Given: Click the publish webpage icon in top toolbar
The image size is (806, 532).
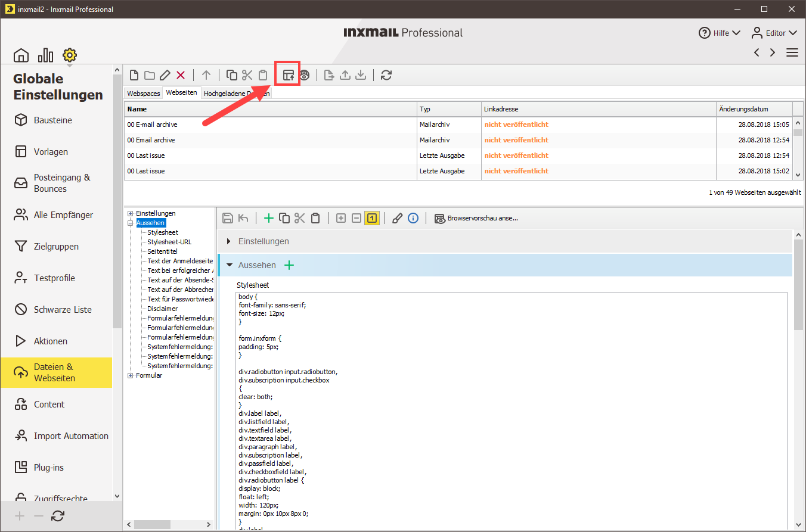Looking at the screenshot, I should pos(289,75).
